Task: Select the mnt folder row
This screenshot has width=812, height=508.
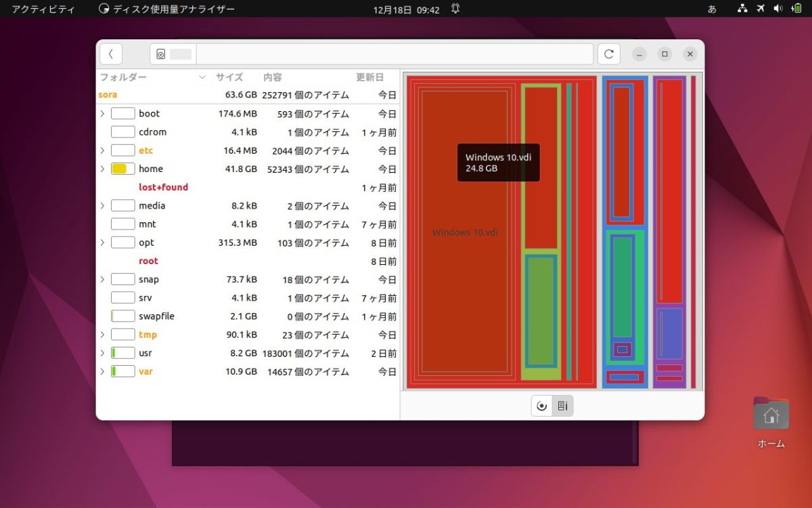Action: pyautogui.click(x=248, y=224)
